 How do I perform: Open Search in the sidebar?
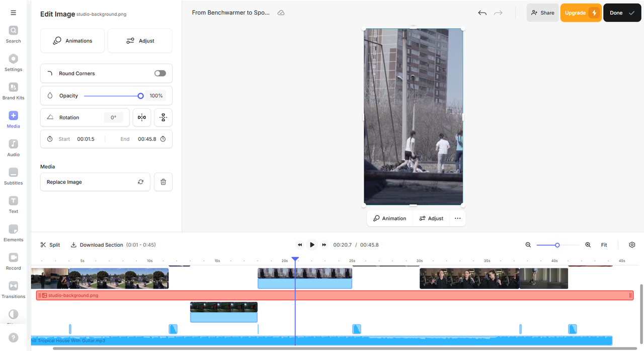(x=13, y=35)
